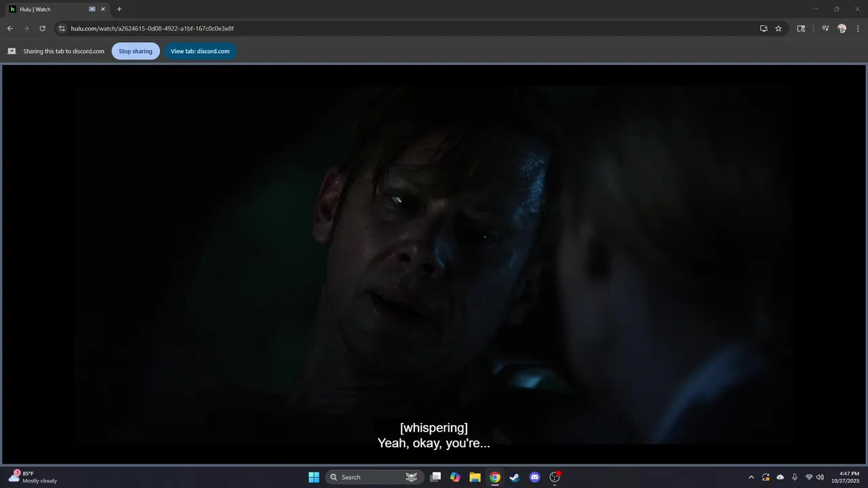
Task: Install app icon in address bar
Action: 764,28
